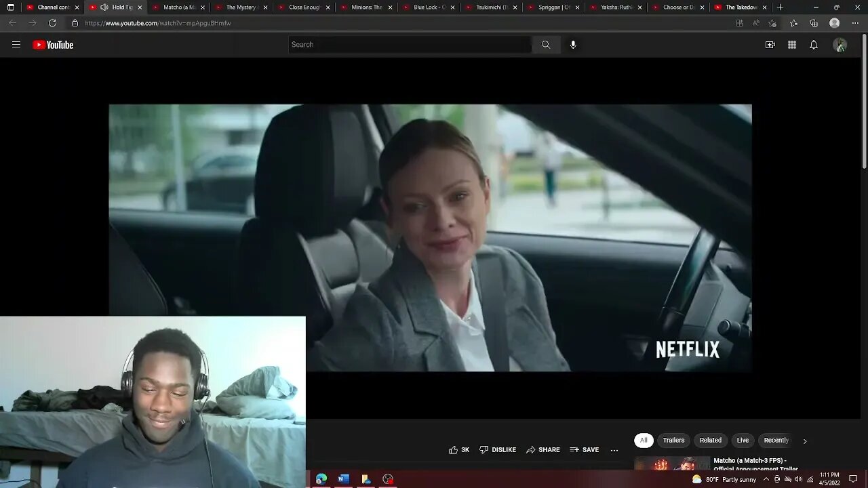Screen dimensions: 868x488
Task: Show more filter chips with right chevron
Action: tap(805, 441)
